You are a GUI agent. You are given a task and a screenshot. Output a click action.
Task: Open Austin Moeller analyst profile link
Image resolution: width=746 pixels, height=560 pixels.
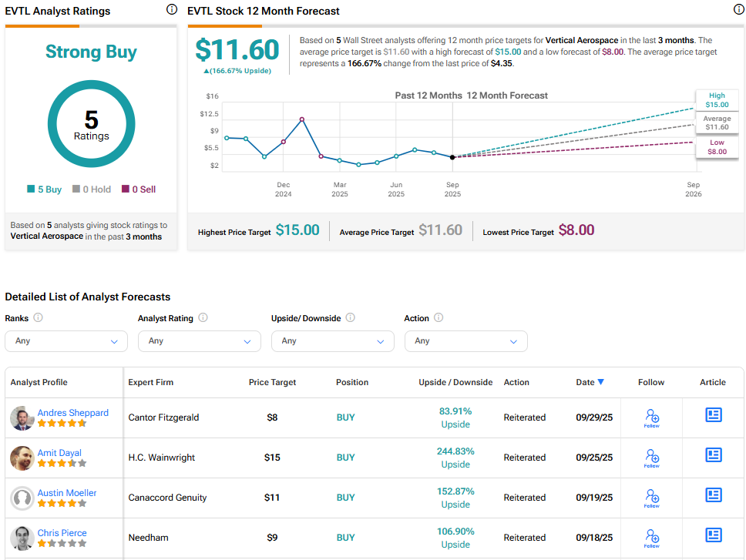coord(67,493)
